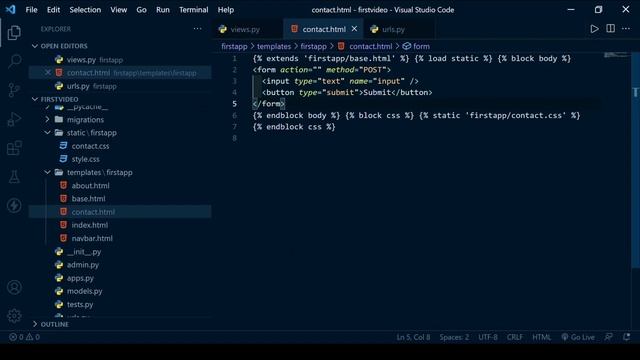Open Source Control view

[14, 90]
